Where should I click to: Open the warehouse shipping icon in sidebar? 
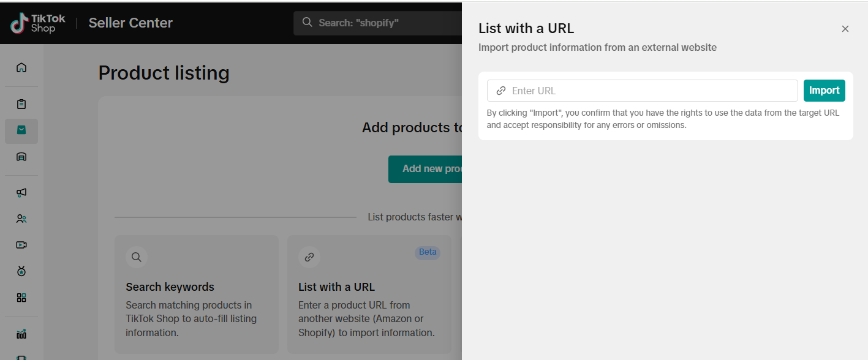[21, 157]
